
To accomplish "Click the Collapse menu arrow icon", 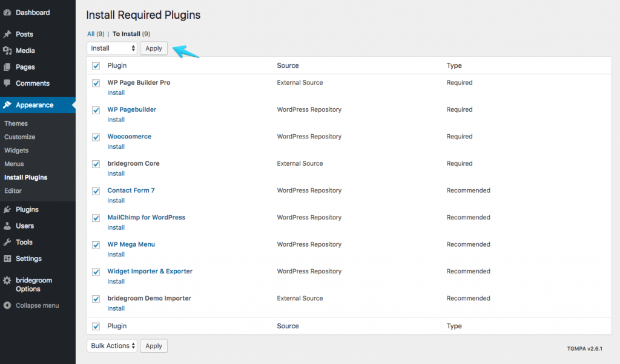I will point(7,305).
